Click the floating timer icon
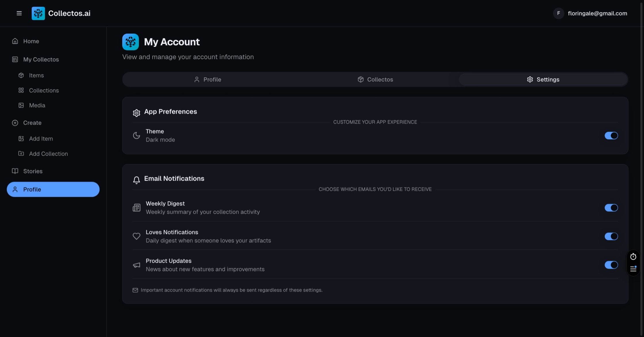The height and width of the screenshot is (337, 644). click(633, 256)
